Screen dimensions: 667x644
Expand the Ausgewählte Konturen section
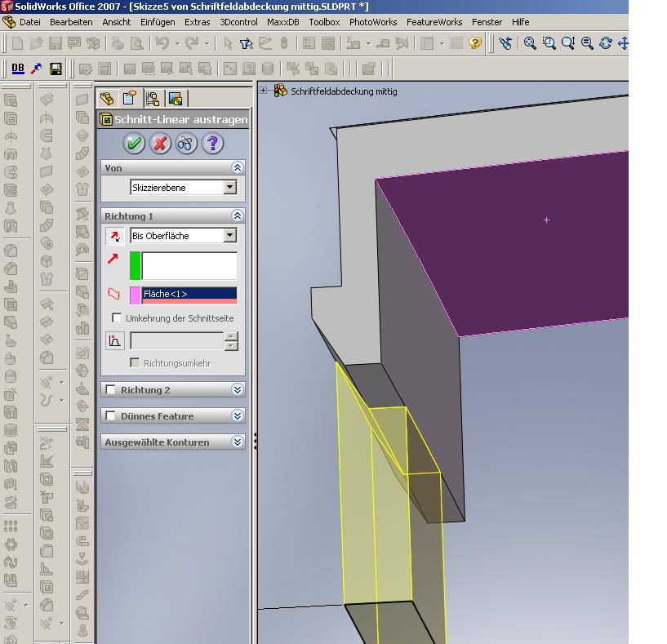point(237,442)
